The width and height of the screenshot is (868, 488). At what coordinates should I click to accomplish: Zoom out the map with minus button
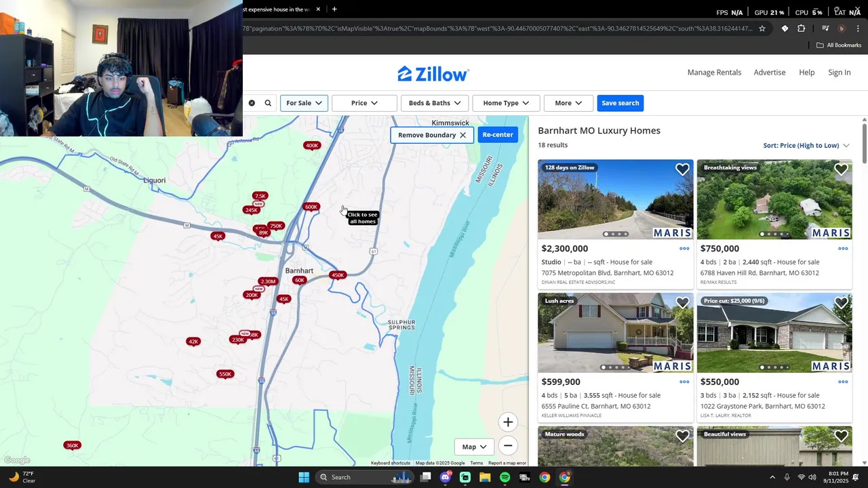508,445
